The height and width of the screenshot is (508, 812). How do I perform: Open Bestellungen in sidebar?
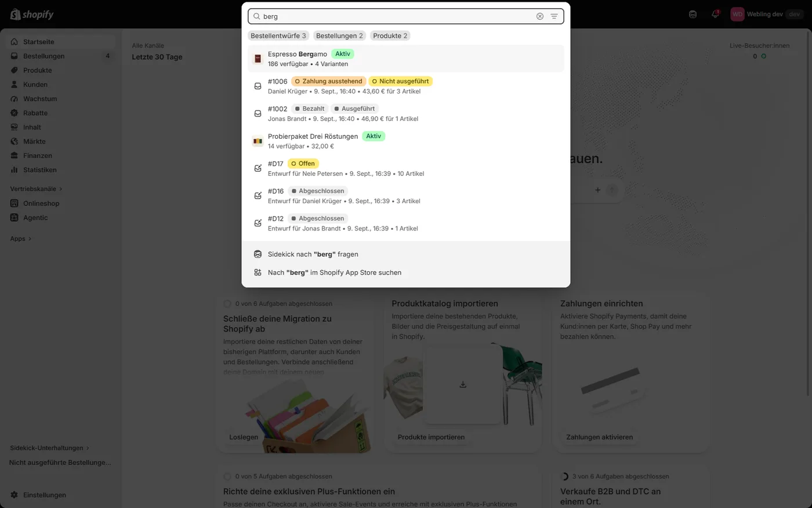coord(60,56)
